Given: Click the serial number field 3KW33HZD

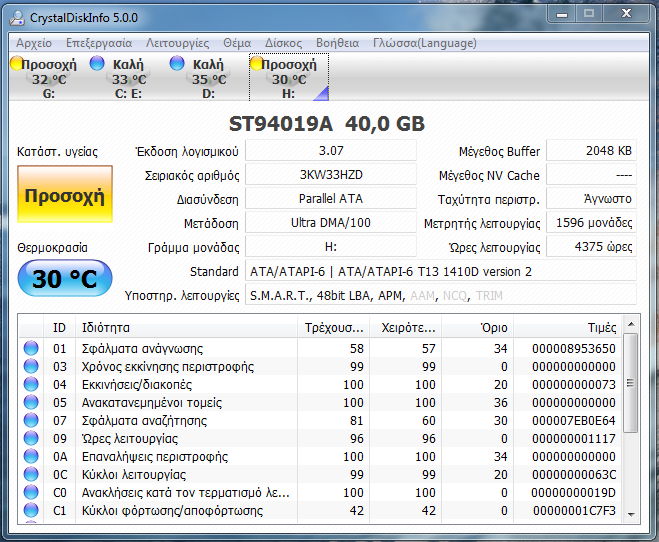Looking at the screenshot, I should pos(331,175).
